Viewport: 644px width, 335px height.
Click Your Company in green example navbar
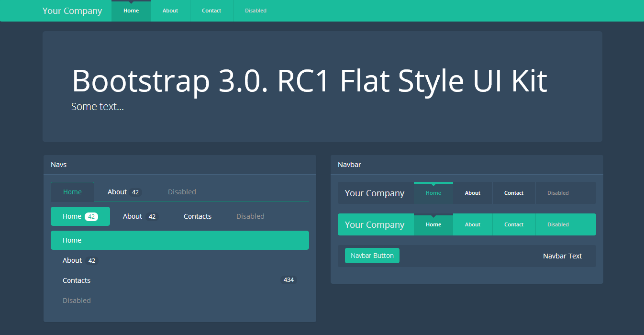(375, 225)
